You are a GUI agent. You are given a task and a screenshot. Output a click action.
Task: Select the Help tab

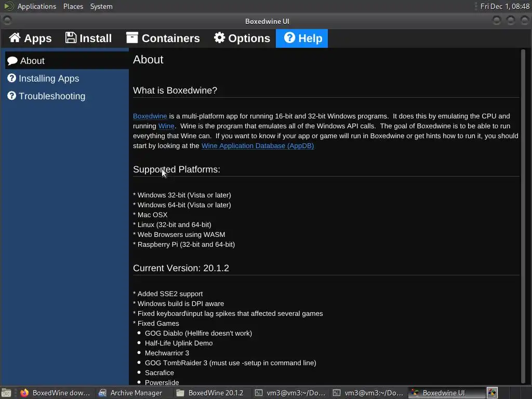coord(302,38)
